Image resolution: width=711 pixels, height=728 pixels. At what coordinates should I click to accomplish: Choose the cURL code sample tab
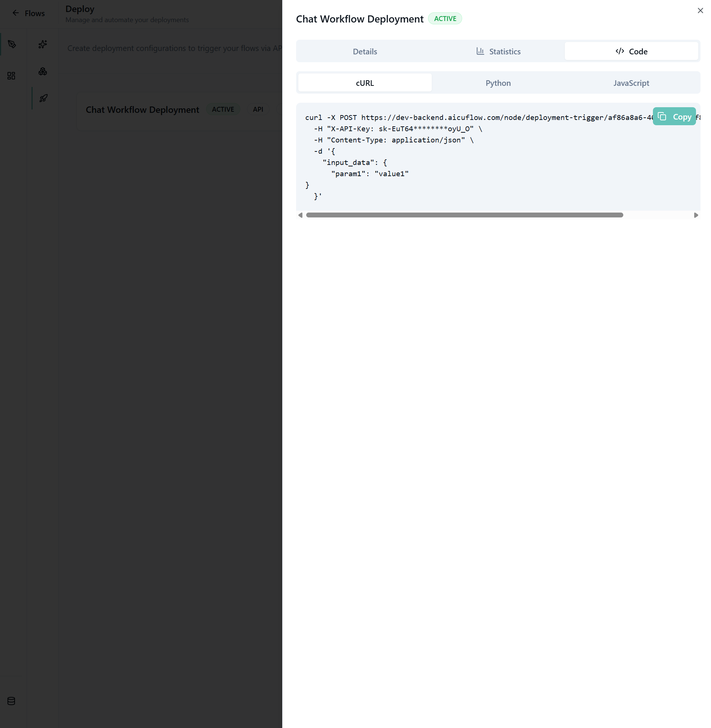(365, 83)
